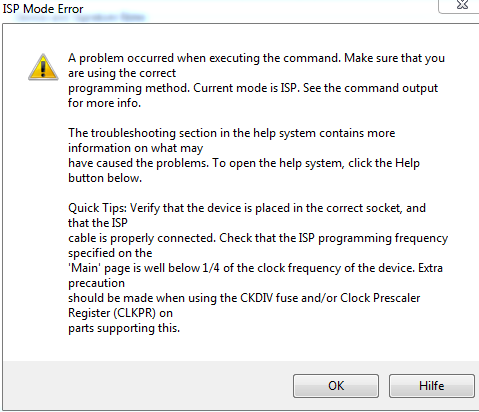This screenshot has height=412, width=479.
Task: Click the line starting 'Quick Tips: Verify'
Action: (x=247, y=208)
